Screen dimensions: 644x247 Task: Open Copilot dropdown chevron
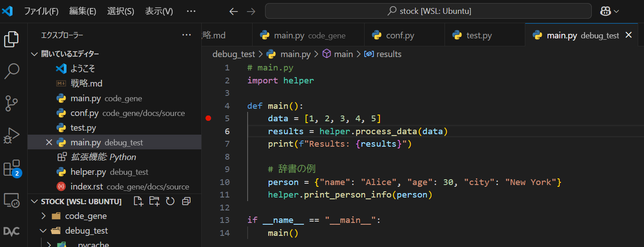617,11
